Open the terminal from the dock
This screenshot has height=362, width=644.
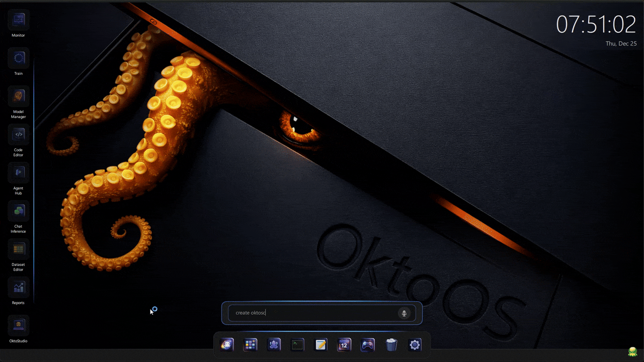coord(297,344)
